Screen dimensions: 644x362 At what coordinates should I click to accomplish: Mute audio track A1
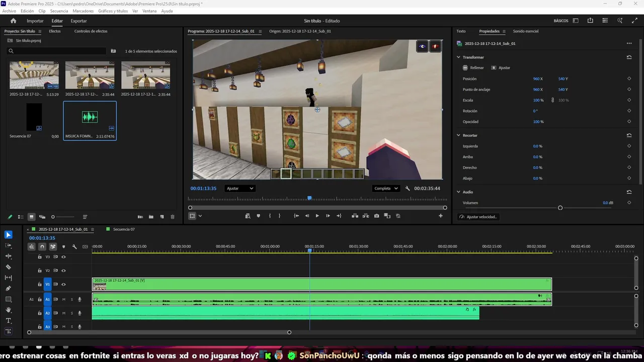(64, 300)
